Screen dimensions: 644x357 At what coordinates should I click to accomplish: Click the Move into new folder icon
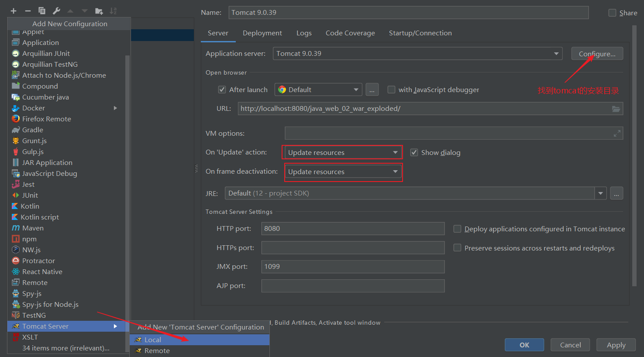(x=99, y=11)
